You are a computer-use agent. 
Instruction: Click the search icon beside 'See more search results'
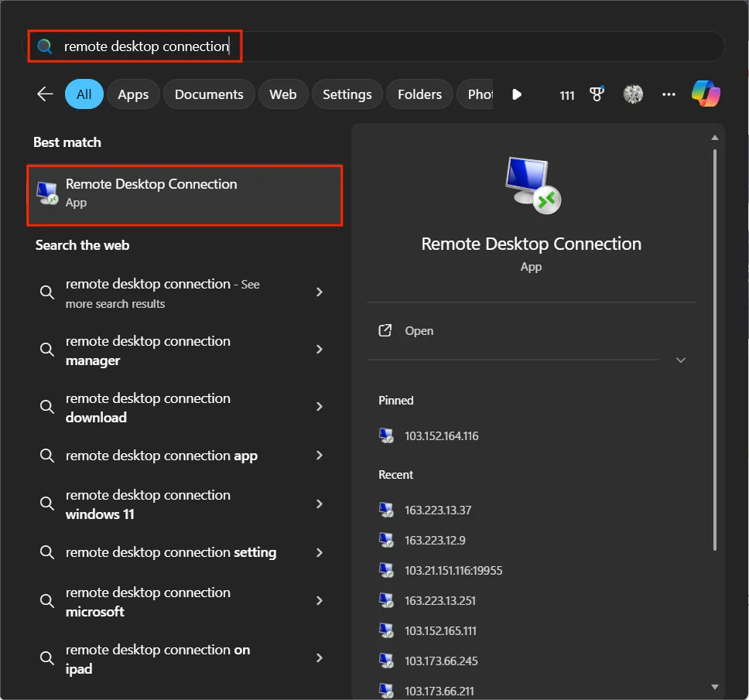46,292
